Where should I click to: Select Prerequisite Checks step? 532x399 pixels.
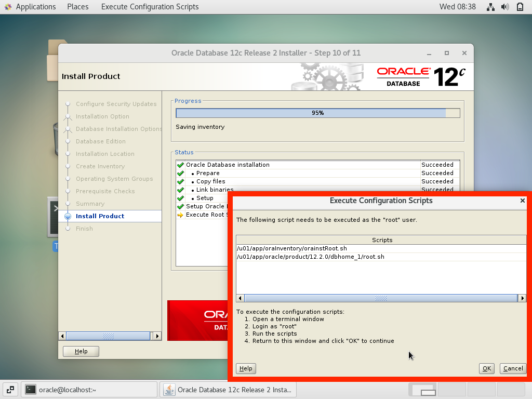click(105, 191)
